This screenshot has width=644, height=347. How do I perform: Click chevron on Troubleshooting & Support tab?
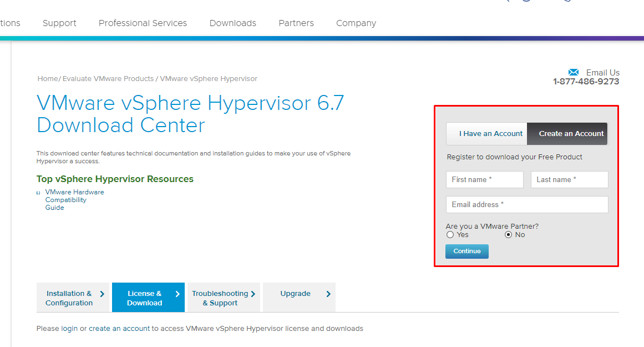[x=253, y=294]
